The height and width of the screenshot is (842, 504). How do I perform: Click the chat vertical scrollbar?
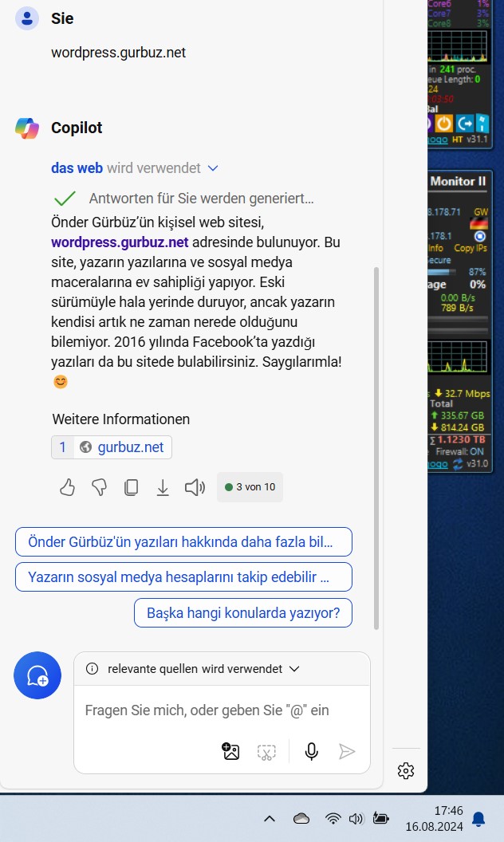pos(376,448)
